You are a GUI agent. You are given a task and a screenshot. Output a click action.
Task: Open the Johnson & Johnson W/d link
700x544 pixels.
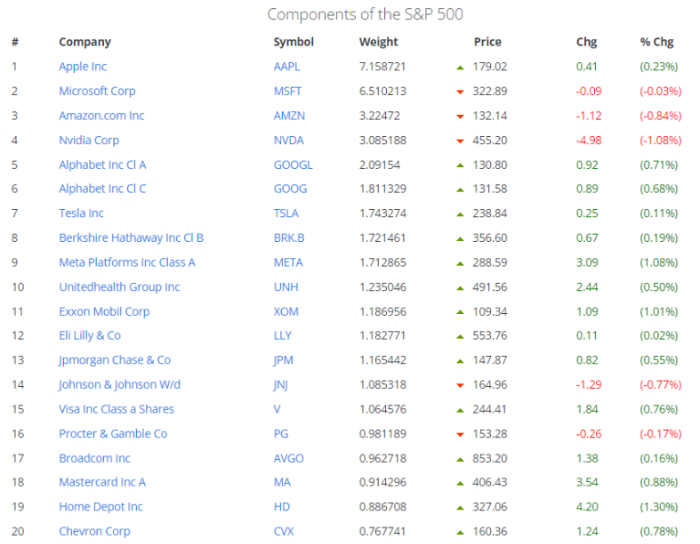120,385
